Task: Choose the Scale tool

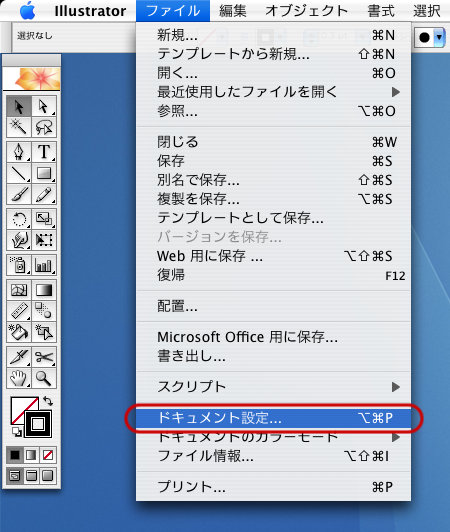Action: [x=44, y=219]
